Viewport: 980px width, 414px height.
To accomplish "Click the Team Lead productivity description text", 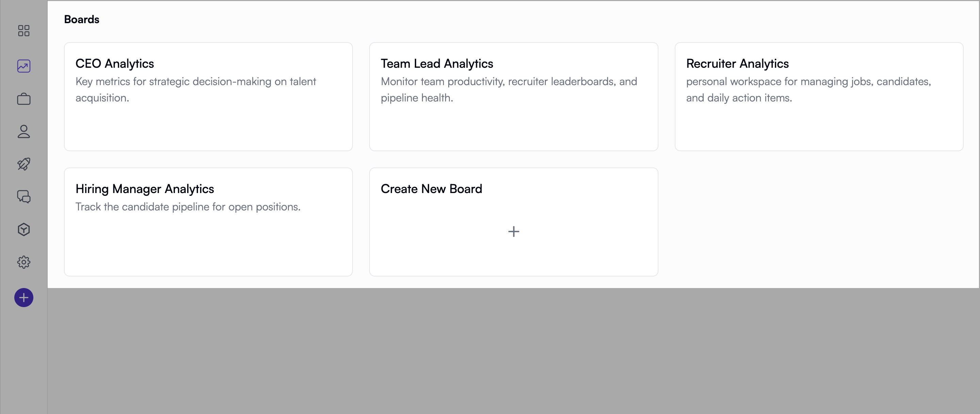I will click(x=509, y=90).
